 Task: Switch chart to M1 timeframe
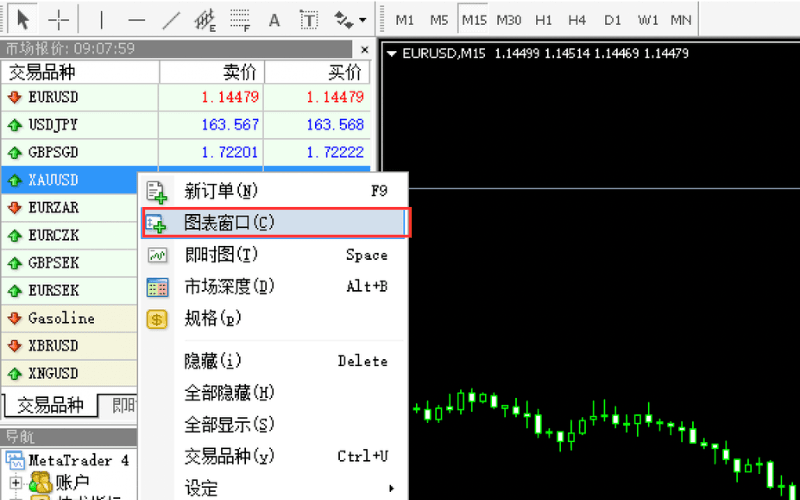click(405, 20)
